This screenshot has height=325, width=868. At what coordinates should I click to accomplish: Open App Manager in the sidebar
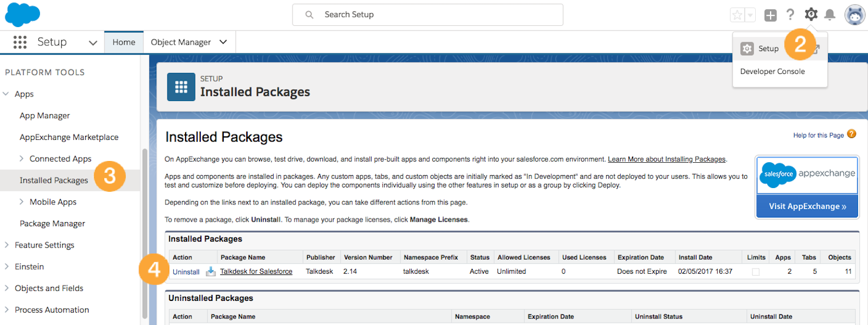coord(45,116)
